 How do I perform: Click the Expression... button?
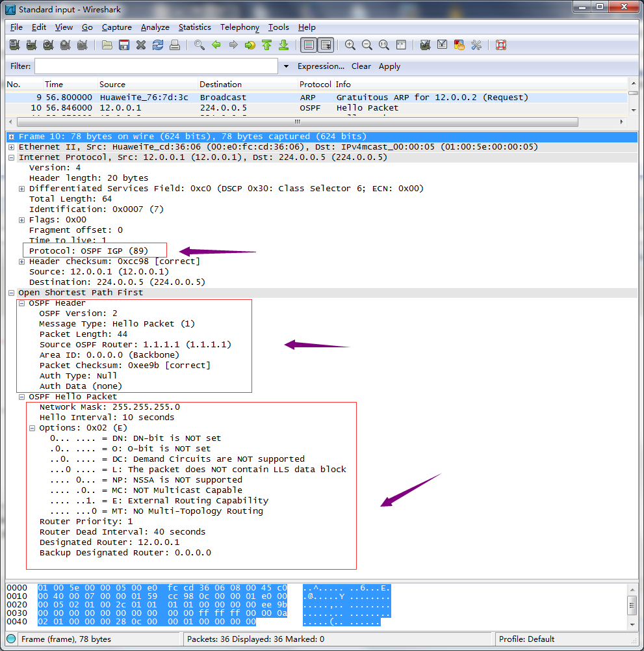point(320,66)
